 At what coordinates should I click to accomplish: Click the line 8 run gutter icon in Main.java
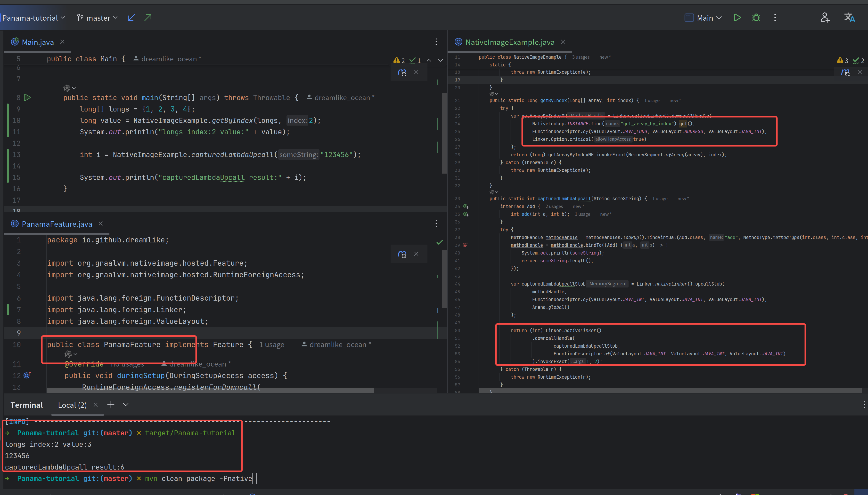pyautogui.click(x=27, y=97)
